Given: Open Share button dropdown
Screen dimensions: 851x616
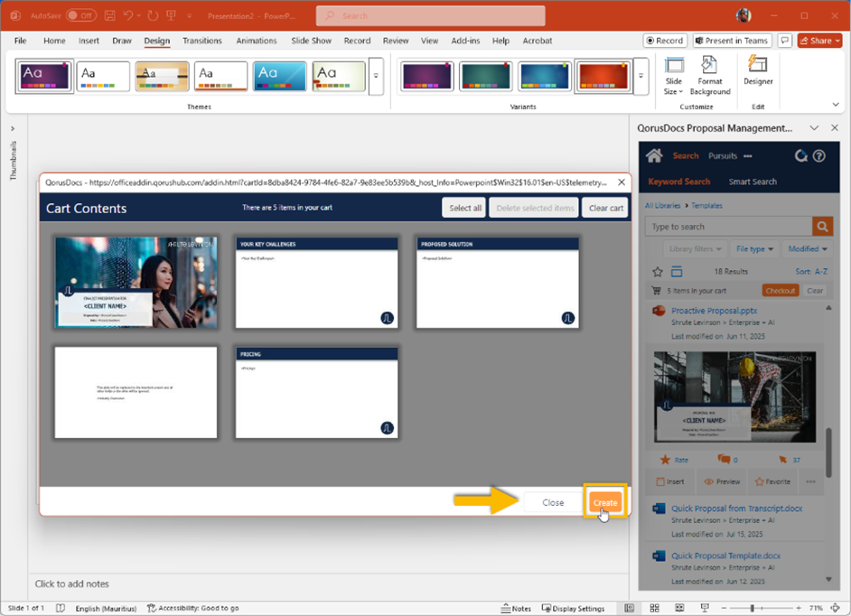Looking at the screenshot, I should click(819, 41).
